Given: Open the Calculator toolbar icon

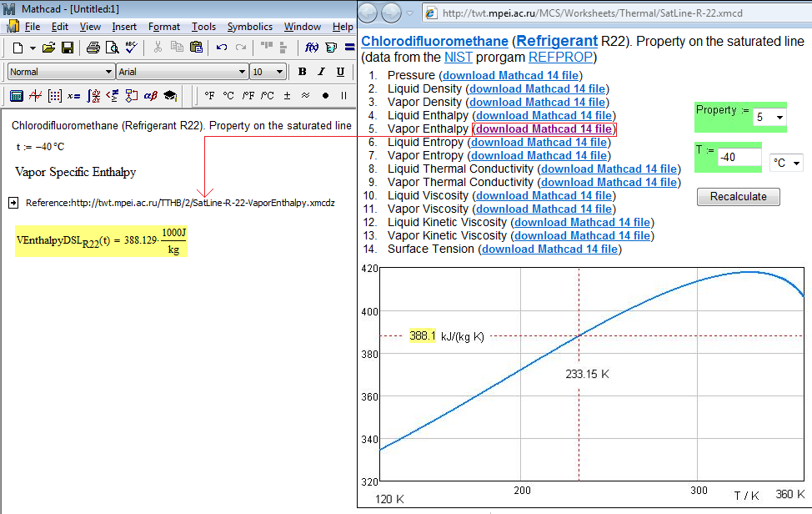Looking at the screenshot, I should (16, 96).
